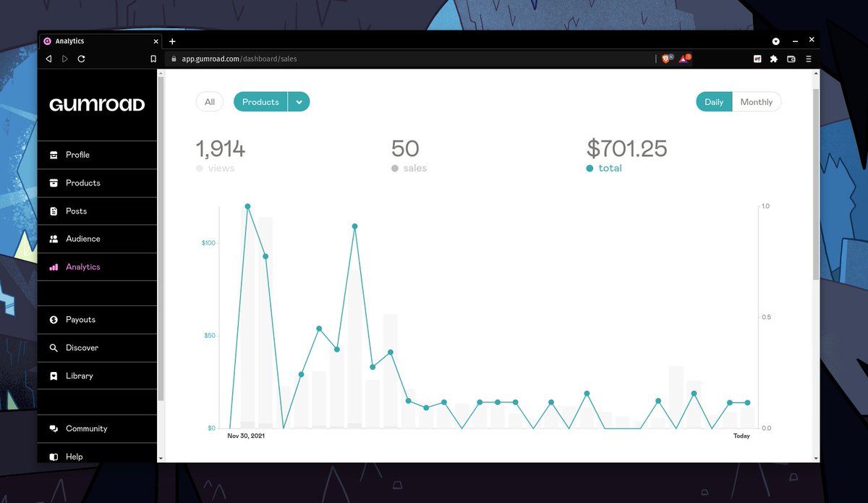This screenshot has height=503, width=868.
Task: Click the Payouts dollar coin icon
Action: [x=54, y=320]
